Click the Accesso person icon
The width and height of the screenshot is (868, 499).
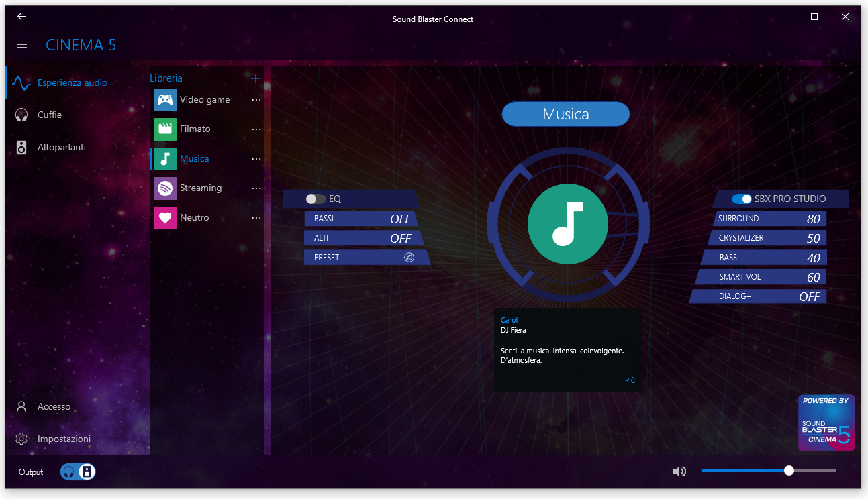(x=21, y=406)
